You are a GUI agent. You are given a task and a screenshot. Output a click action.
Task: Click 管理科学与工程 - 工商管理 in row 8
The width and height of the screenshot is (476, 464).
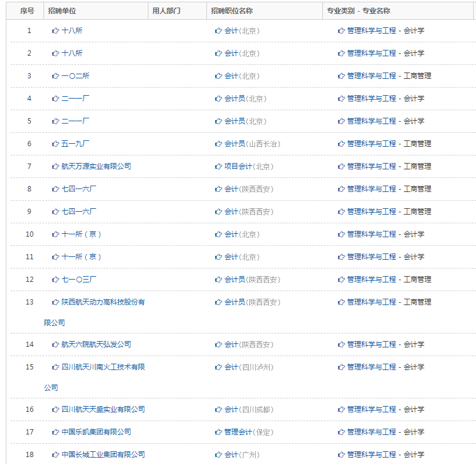click(389, 189)
